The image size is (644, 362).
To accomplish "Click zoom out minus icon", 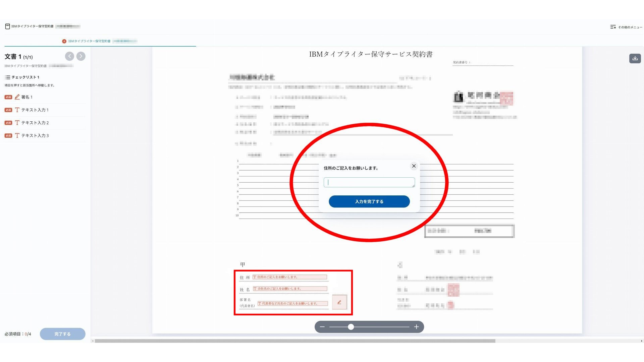I will (322, 327).
